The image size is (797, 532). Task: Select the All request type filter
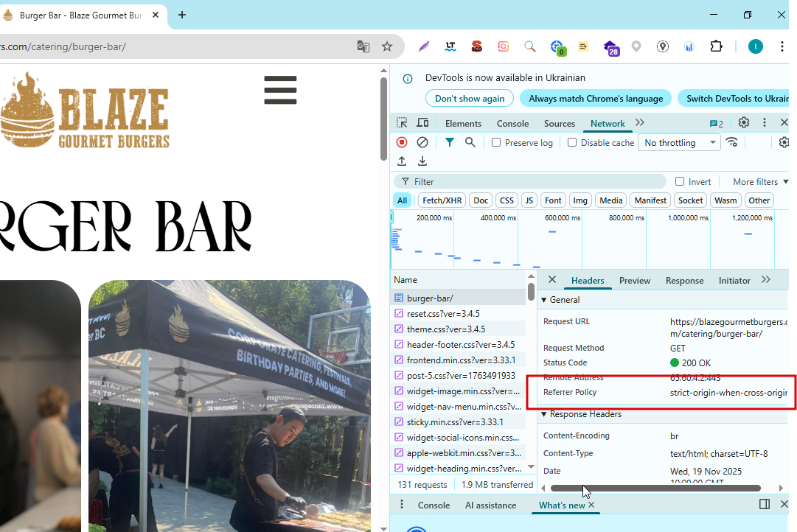click(402, 200)
